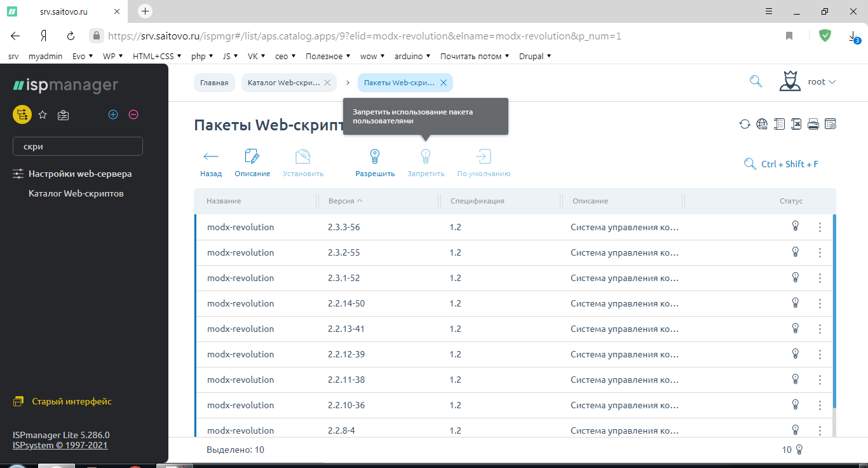Open a new browser tab
The image size is (868, 468).
coord(146,11)
